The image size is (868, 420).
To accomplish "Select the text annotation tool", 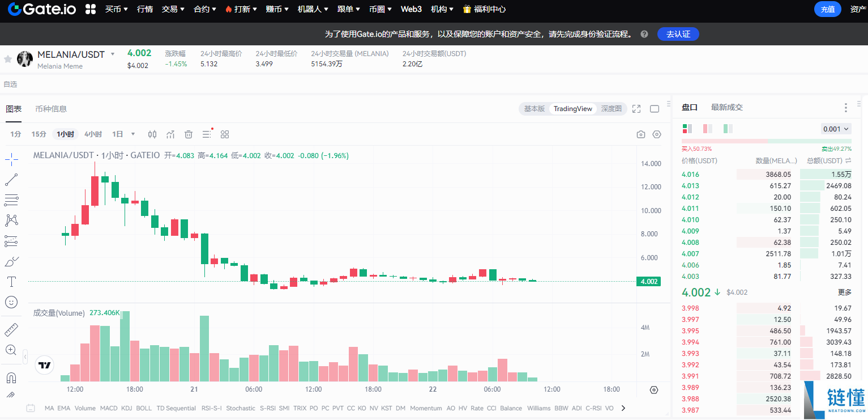I will (11, 282).
